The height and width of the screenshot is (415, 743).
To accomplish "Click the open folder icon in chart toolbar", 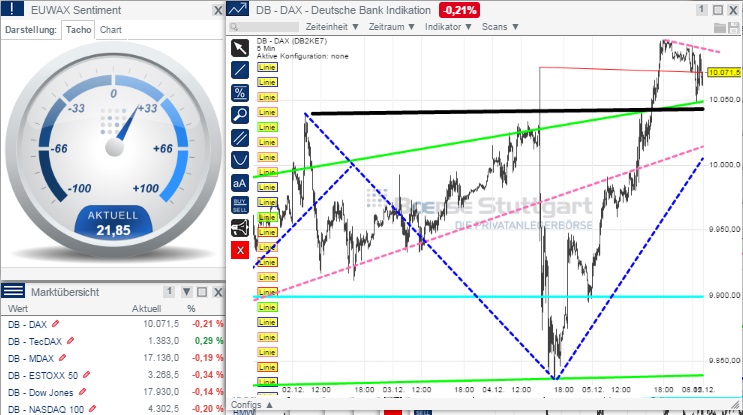I will [x=719, y=27].
